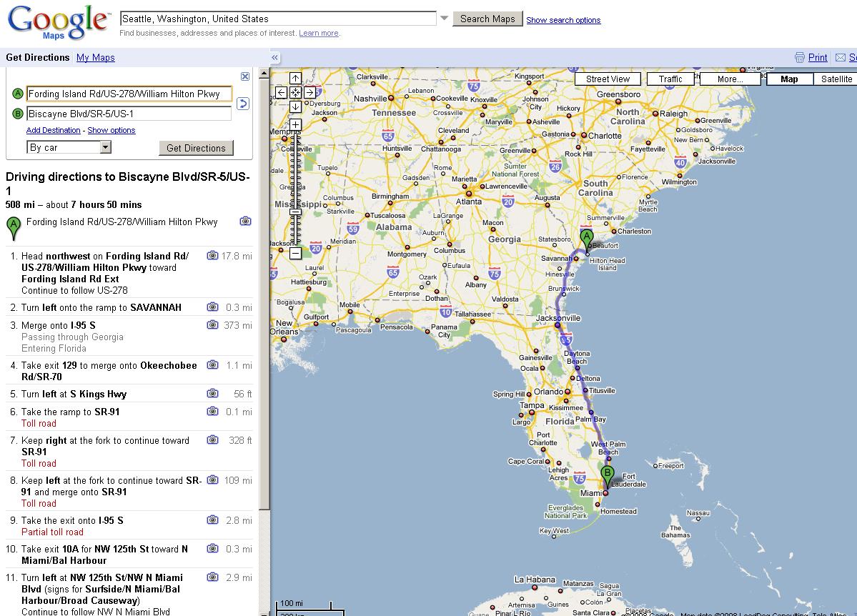The width and height of the screenshot is (857, 616).
Task: Open the My Maps tab
Action: [x=95, y=58]
